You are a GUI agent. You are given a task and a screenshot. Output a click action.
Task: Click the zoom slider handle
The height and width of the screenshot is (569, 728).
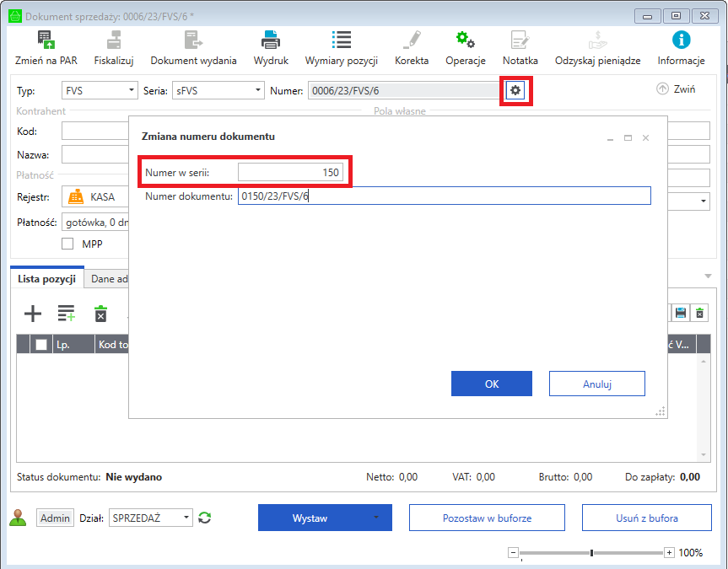[591, 553]
